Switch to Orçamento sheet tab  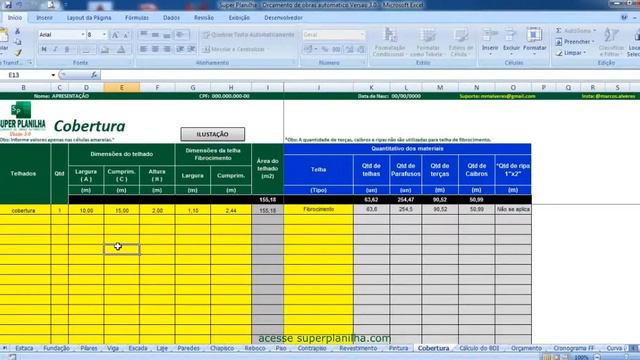526,348
